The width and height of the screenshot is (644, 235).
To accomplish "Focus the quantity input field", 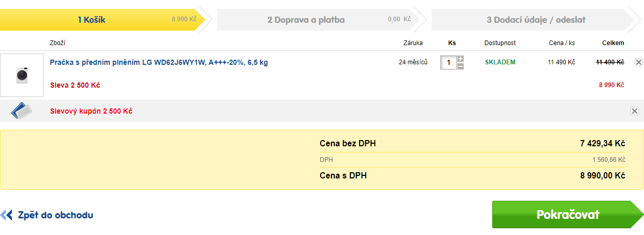I will pyautogui.click(x=448, y=63).
